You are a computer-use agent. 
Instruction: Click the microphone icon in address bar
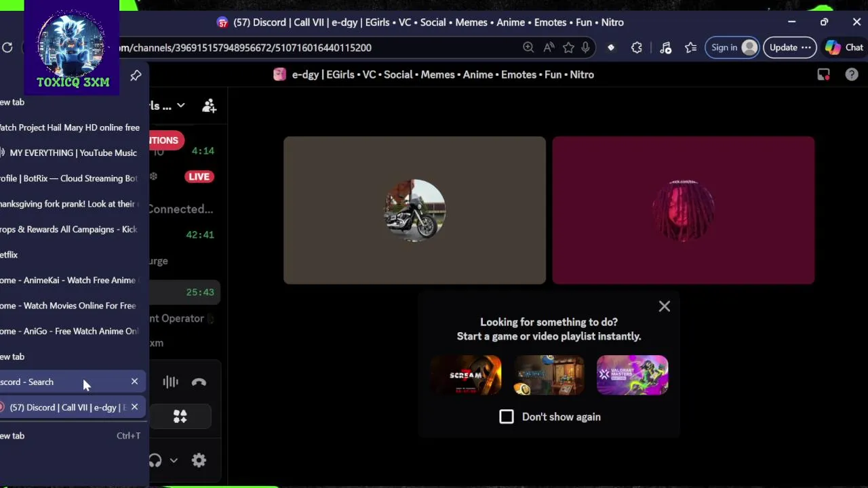click(585, 47)
